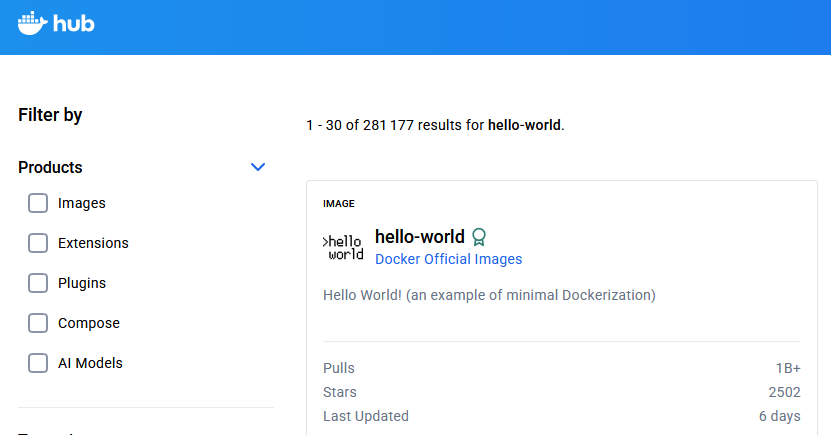Check the Plugins filter checkbox

coord(38,283)
